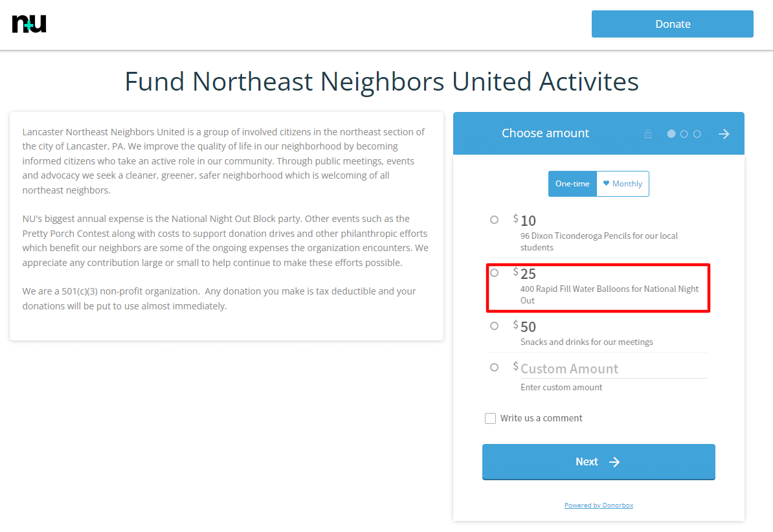The image size is (773, 532).
Task: Click the Snacks and drinks description text
Action: 587,342
